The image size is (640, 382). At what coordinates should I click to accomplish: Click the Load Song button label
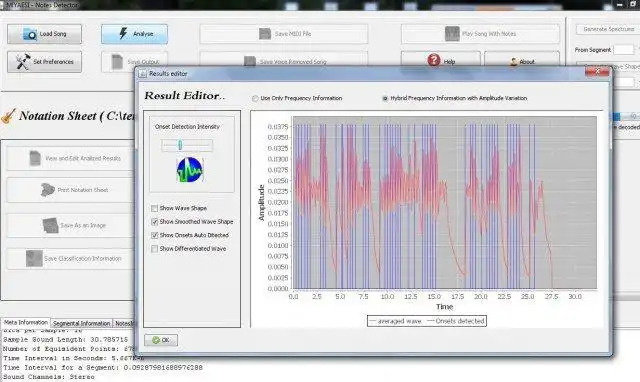coord(53,34)
